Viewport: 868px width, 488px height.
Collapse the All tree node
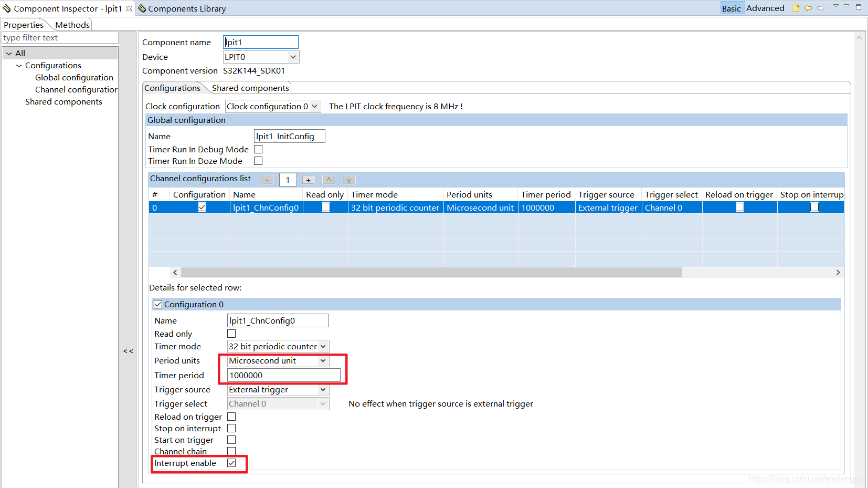(9, 54)
